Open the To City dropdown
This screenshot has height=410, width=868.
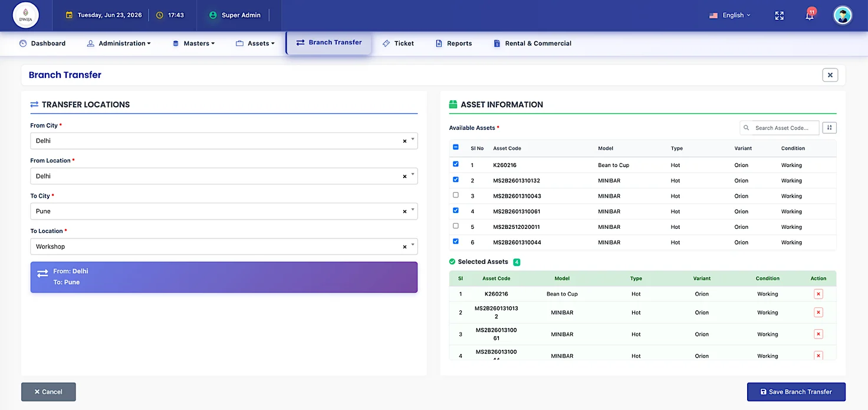224,211
